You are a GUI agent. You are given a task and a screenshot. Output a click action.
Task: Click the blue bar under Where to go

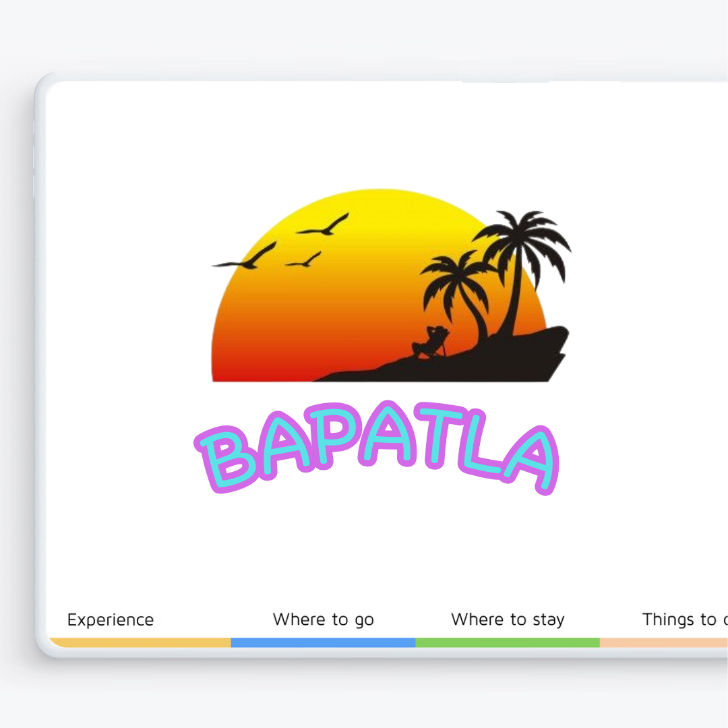323,642
